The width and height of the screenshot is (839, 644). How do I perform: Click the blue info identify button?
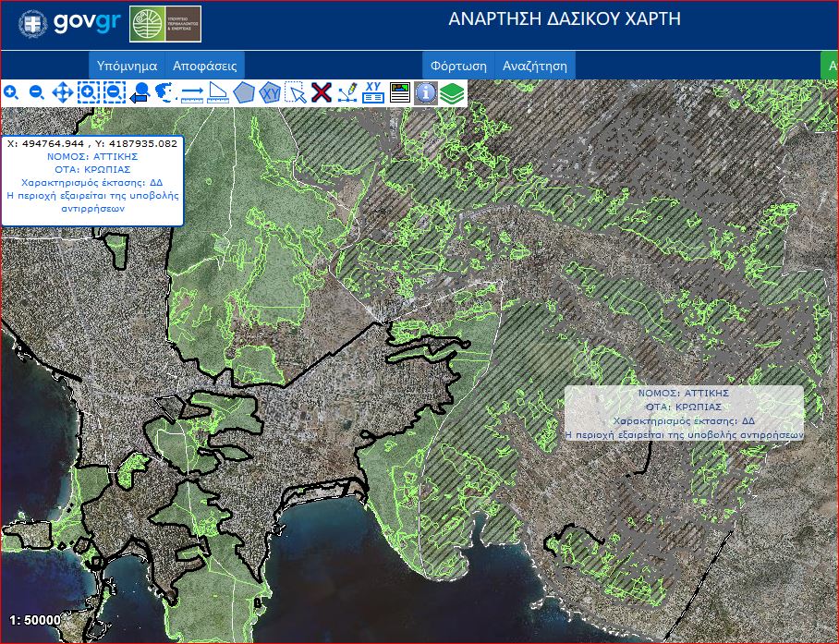[425, 92]
